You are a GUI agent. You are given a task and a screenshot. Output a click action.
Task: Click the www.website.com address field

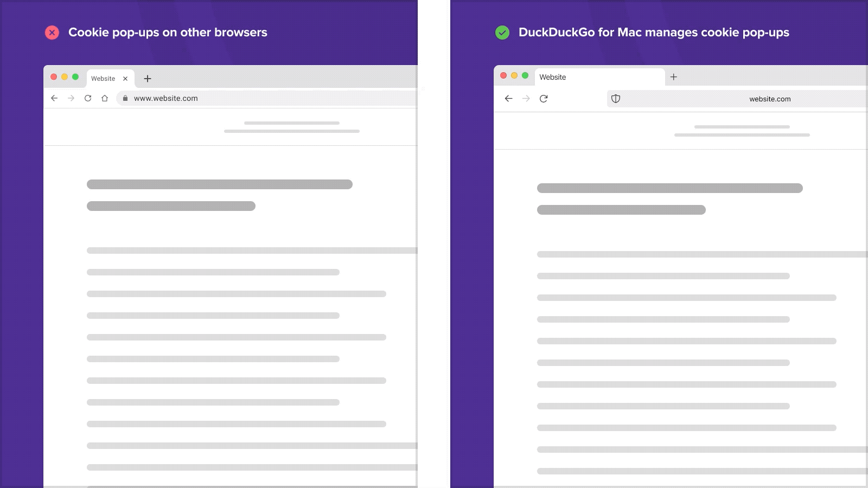165,98
